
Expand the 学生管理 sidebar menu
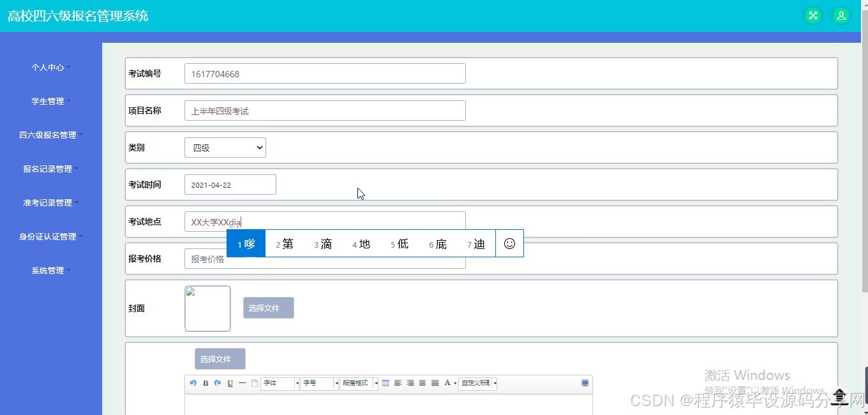[51, 101]
